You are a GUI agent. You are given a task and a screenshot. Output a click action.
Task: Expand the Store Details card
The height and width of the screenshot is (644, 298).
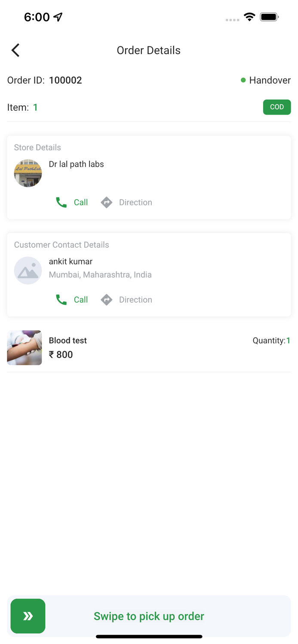149,176
